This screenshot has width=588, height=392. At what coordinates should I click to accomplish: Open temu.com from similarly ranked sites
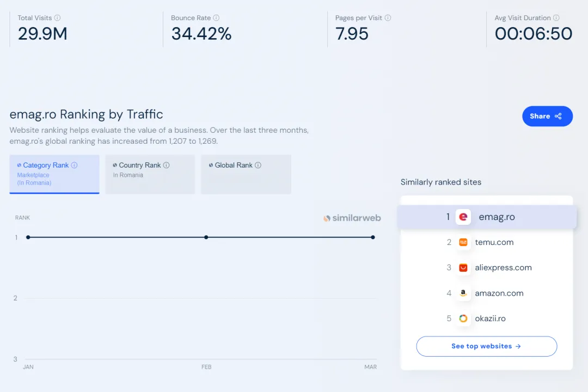(x=494, y=242)
